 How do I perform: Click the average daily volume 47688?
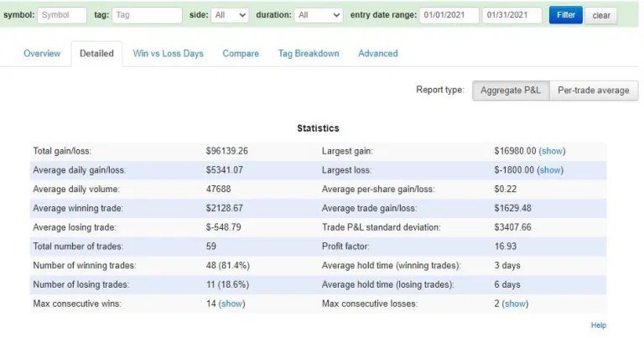pos(219,190)
